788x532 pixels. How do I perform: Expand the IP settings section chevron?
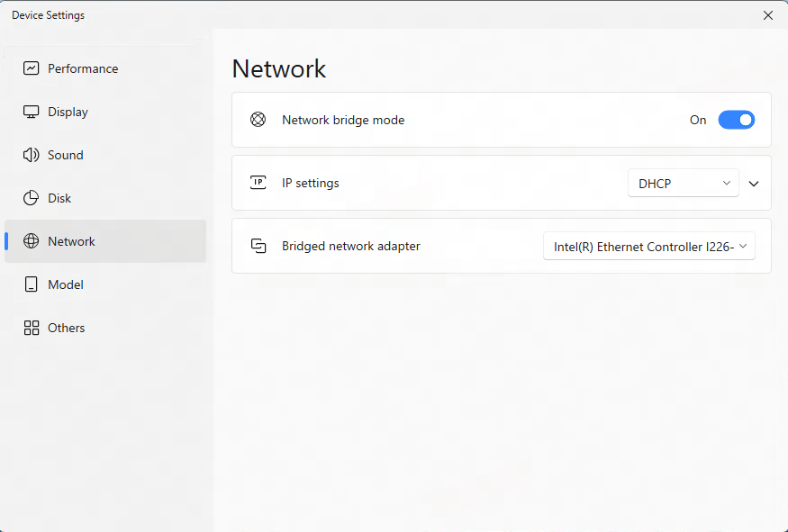pos(754,183)
